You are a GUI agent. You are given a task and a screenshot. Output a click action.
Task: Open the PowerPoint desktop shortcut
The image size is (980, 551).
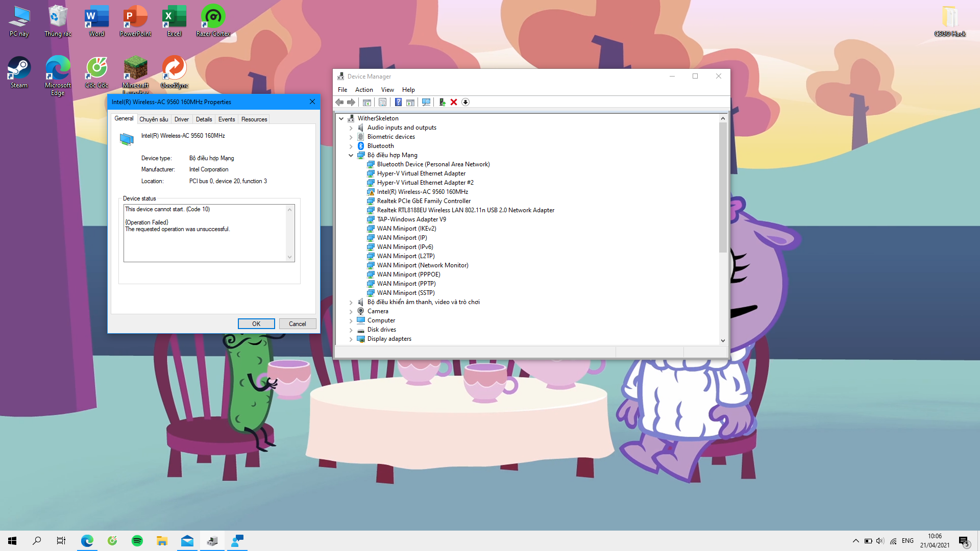click(x=136, y=21)
